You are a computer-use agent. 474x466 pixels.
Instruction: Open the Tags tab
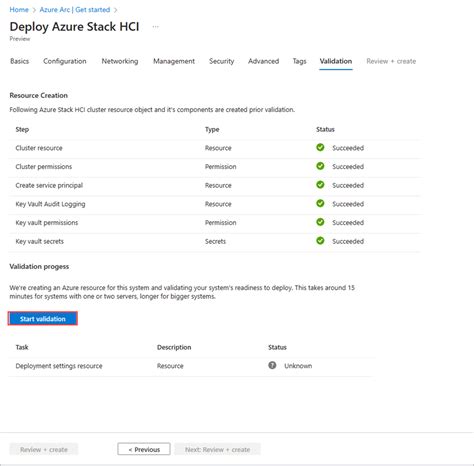tap(299, 61)
